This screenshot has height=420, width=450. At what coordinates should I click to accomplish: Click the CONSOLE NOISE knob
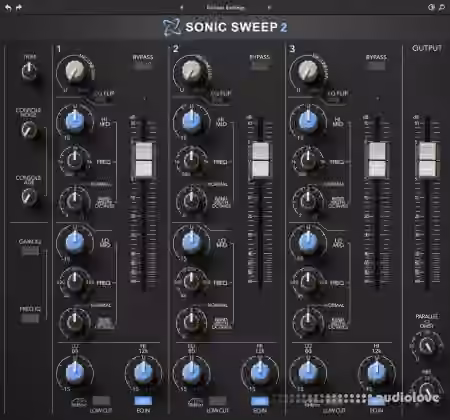tap(29, 130)
